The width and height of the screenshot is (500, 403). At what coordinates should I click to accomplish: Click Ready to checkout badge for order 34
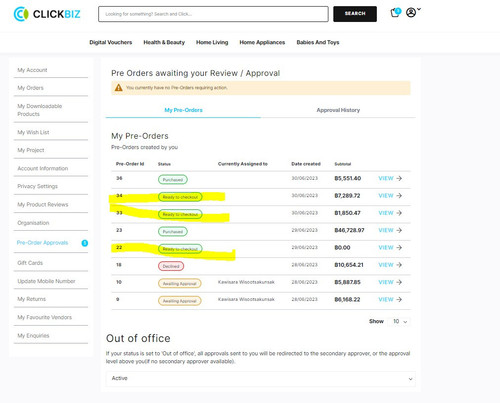pos(180,197)
